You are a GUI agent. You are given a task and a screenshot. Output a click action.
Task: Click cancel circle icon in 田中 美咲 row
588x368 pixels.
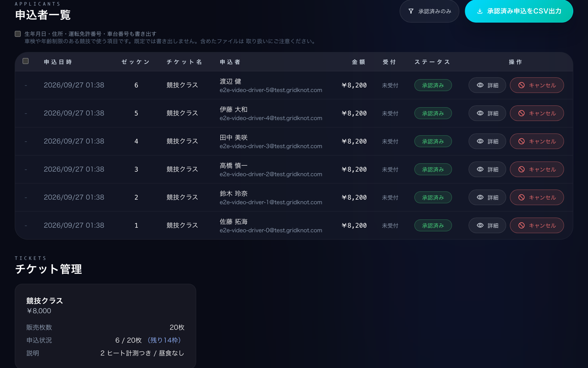(521, 141)
